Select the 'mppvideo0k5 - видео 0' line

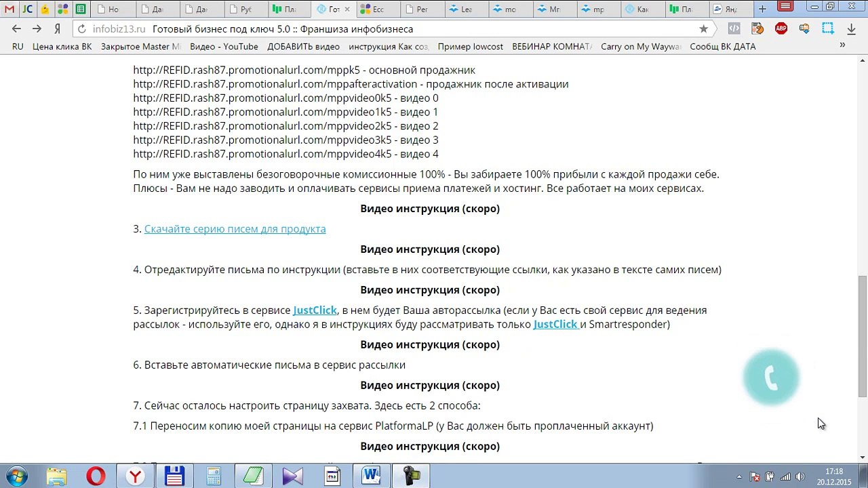pos(285,98)
